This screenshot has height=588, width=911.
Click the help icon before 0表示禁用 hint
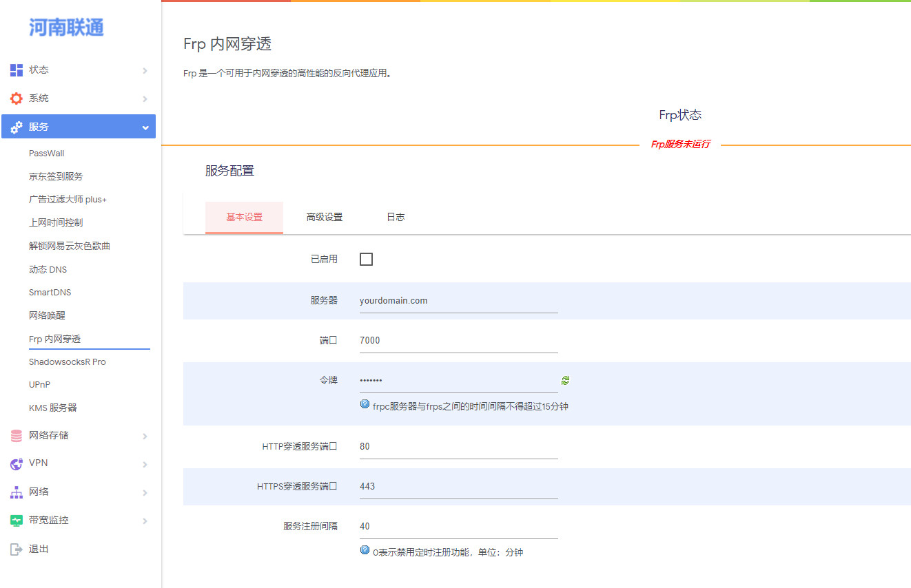365,551
